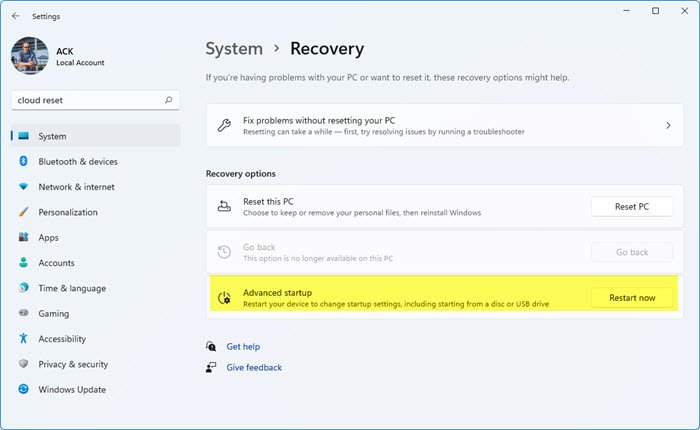Image resolution: width=700 pixels, height=430 pixels.
Task: Click the ACK account name
Action: (65, 51)
